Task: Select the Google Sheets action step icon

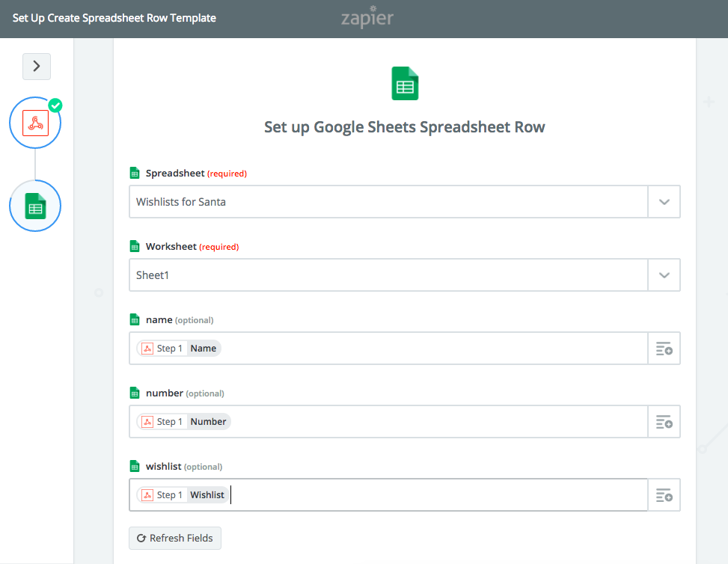Action: [x=35, y=206]
